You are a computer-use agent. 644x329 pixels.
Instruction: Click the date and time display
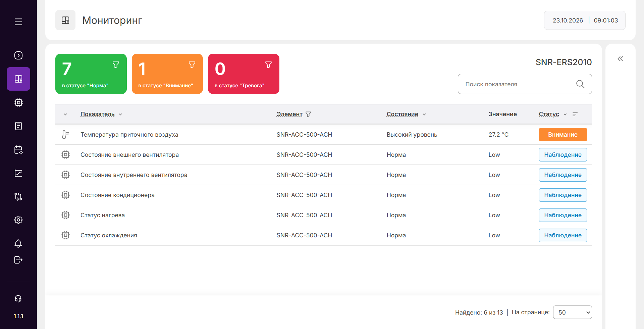click(x=585, y=20)
